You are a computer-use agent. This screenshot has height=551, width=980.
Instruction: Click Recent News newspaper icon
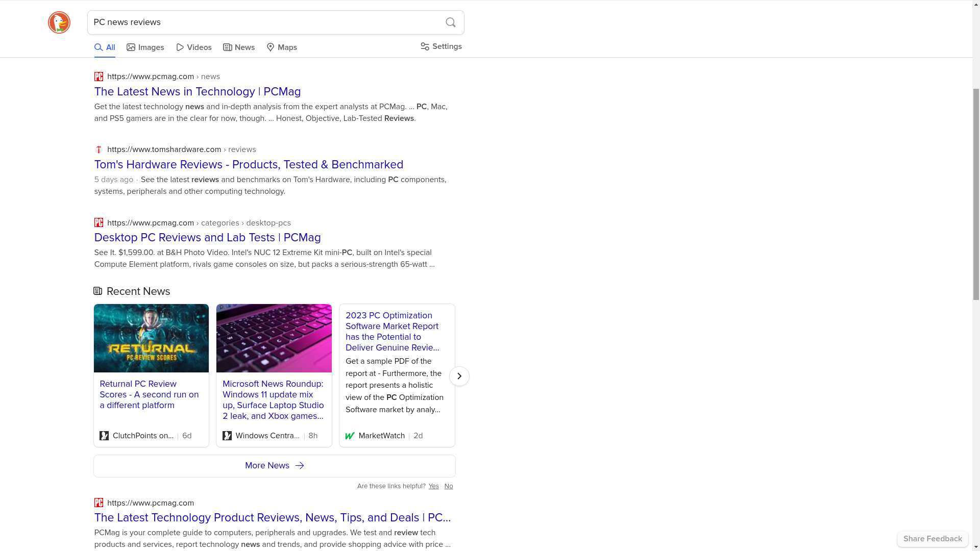(98, 291)
